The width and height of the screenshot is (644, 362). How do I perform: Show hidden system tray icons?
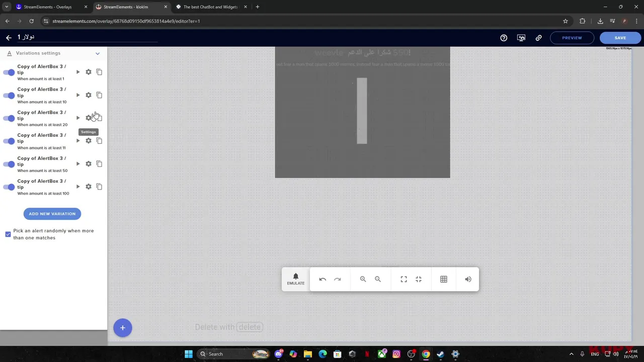[x=572, y=354]
